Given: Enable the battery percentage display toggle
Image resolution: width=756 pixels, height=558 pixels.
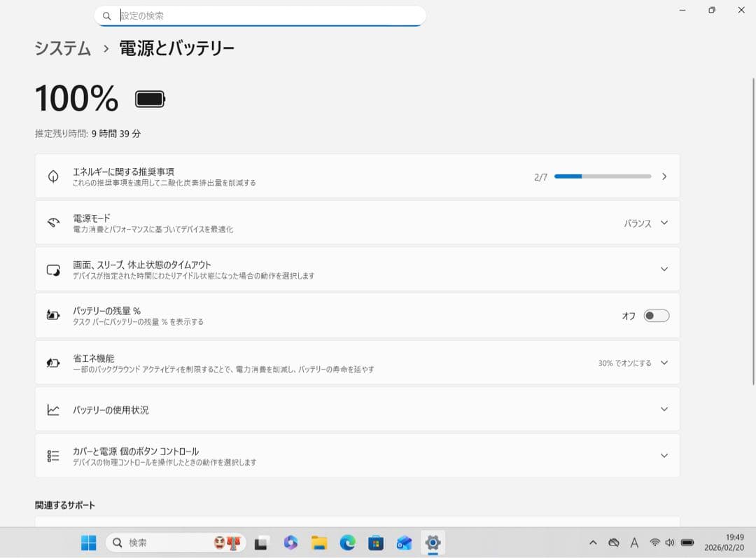Looking at the screenshot, I should pyautogui.click(x=656, y=315).
